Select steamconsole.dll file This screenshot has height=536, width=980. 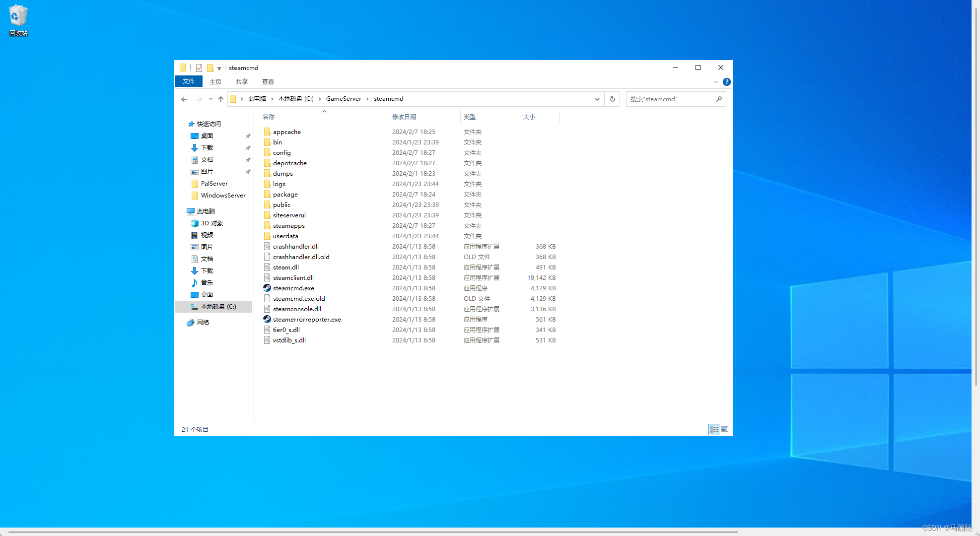click(297, 309)
